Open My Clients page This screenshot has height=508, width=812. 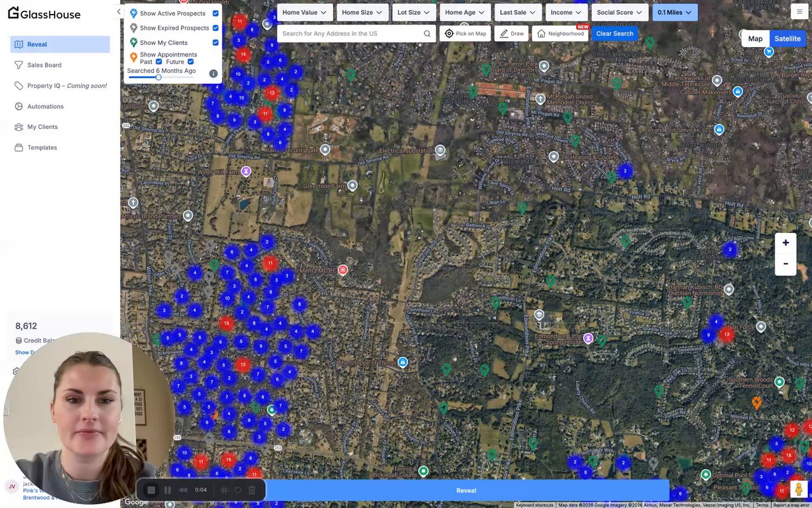coord(60,127)
